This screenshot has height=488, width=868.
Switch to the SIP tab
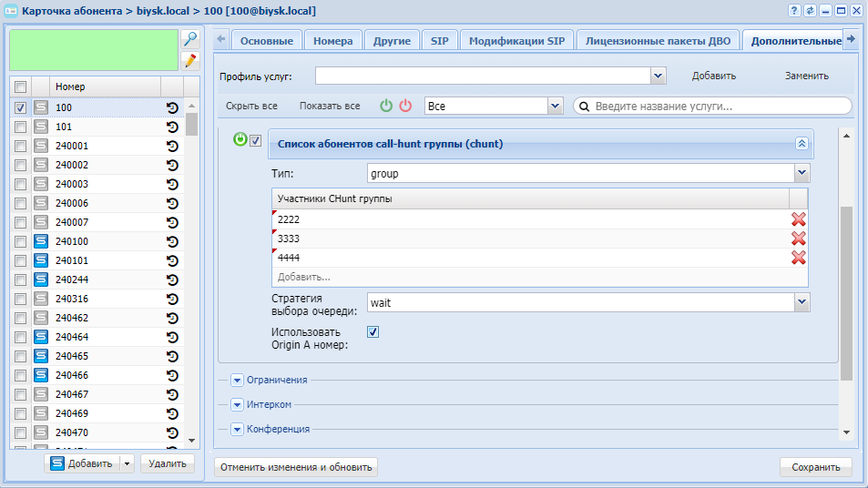(x=438, y=41)
